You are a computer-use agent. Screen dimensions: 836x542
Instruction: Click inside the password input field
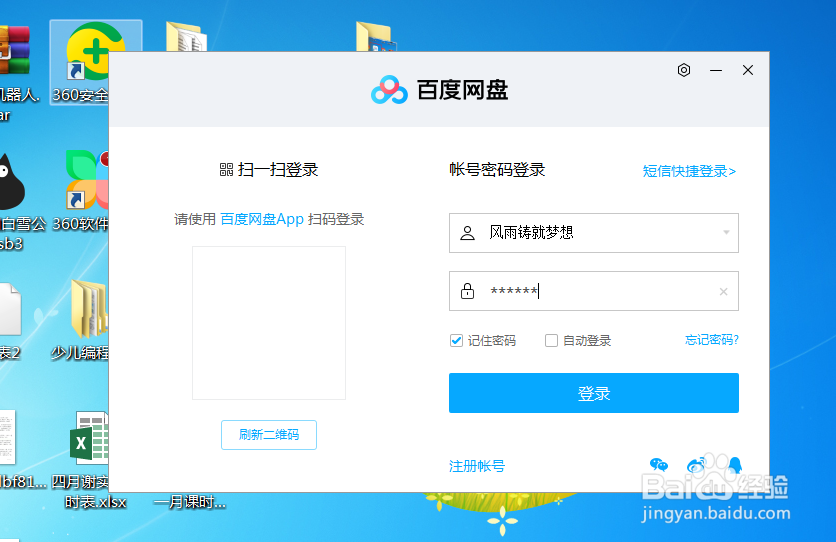(x=594, y=291)
